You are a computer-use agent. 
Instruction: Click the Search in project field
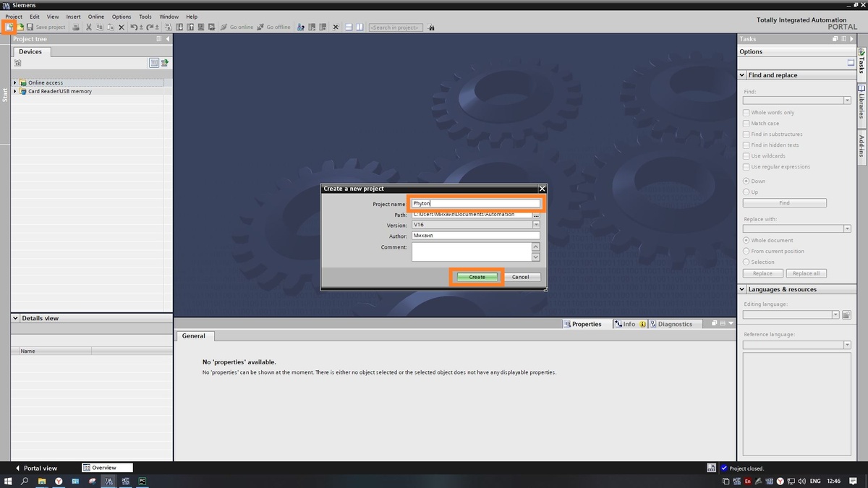pyautogui.click(x=396, y=27)
